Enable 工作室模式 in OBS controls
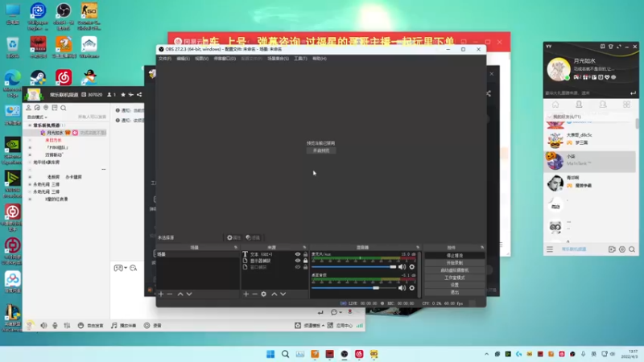Screen dimensions: 644x362 (454, 278)
